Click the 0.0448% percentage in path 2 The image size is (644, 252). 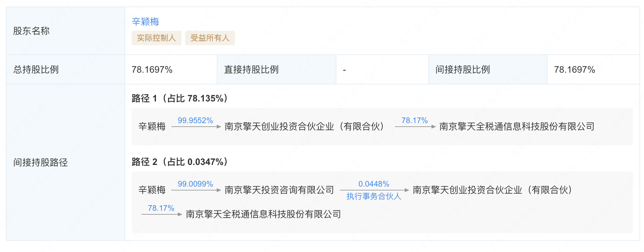[374, 184]
